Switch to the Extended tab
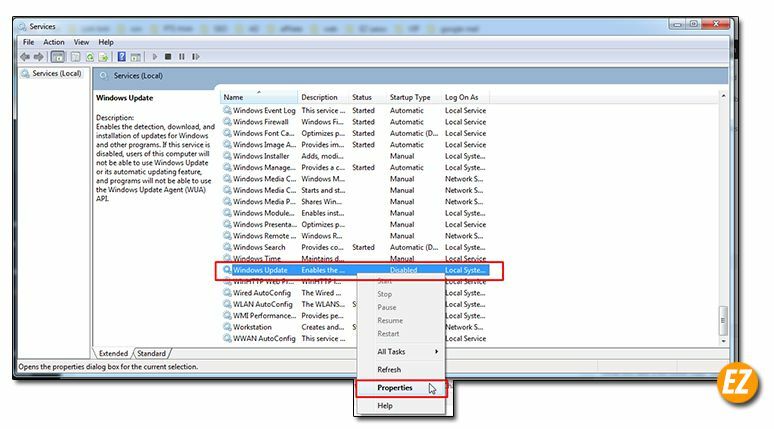The image size is (774, 429). pos(113,353)
